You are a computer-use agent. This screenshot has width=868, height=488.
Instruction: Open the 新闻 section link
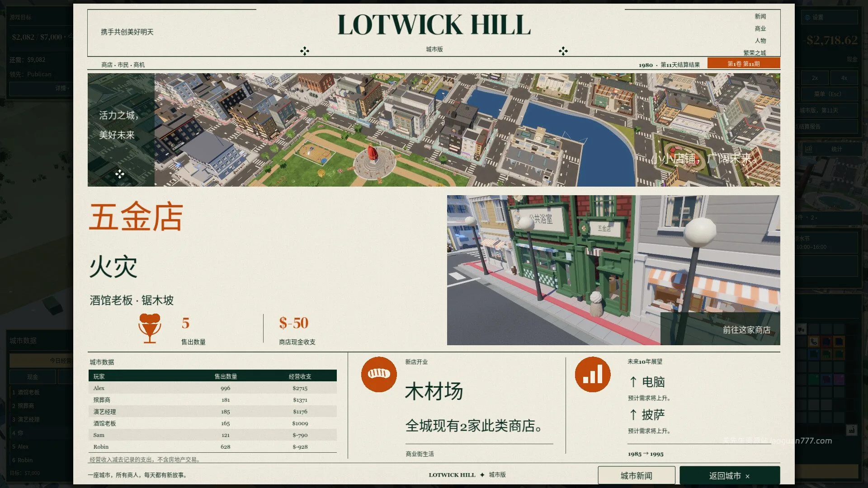pyautogui.click(x=760, y=16)
